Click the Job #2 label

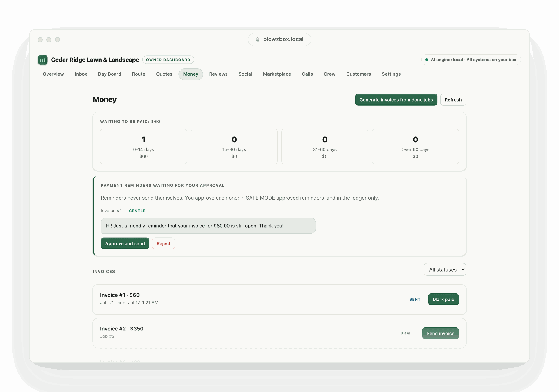(107, 337)
